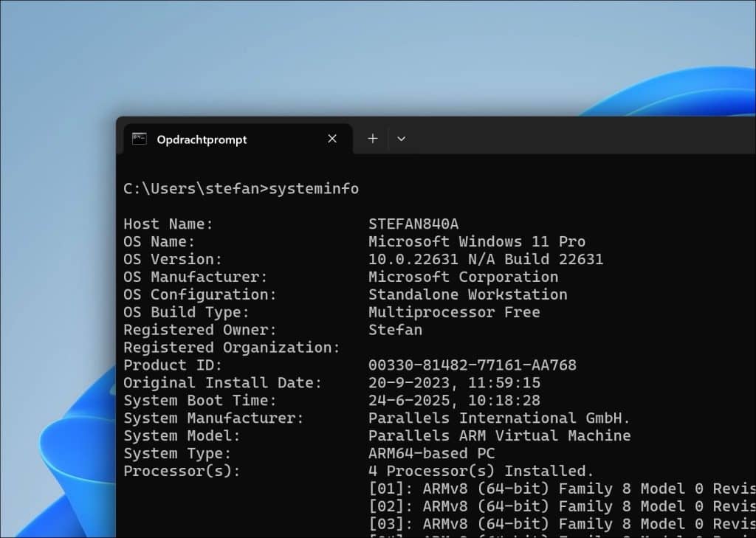Viewport: 756px width, 538px height.
Task: Click the text Microsoft Windows 11 Pro
Action: (x=477, y=241)
